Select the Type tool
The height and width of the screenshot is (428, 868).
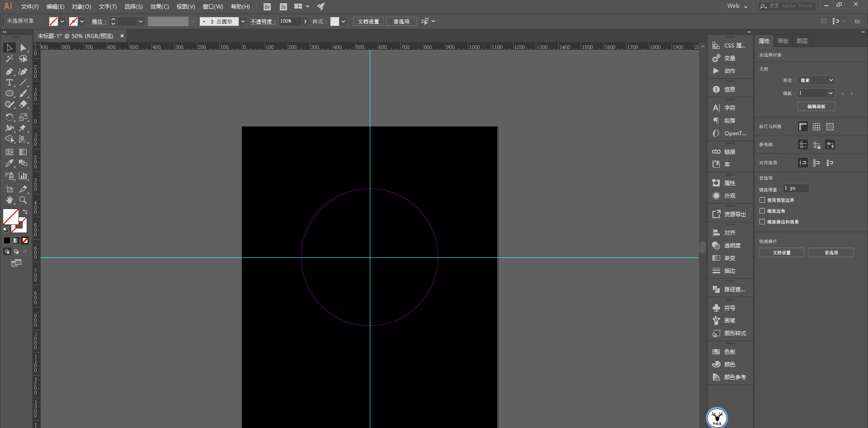click(9, 82)
